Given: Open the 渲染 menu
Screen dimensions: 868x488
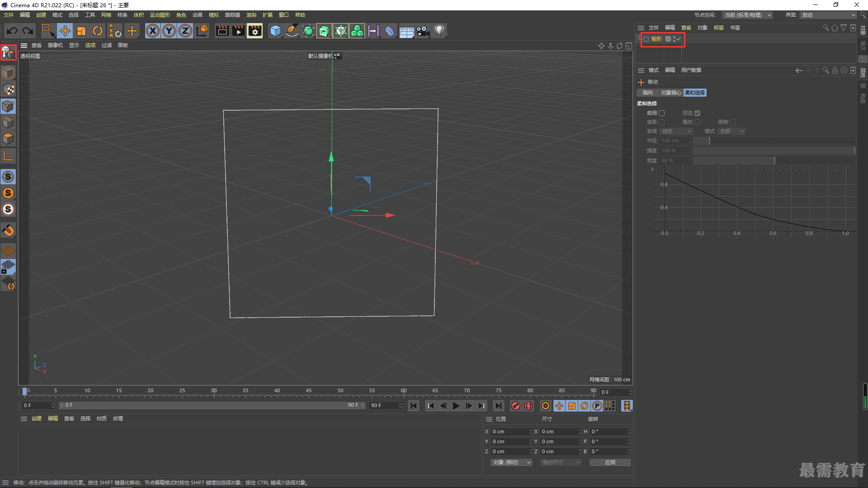Looking at the screenshot, I should pos(251,15).
